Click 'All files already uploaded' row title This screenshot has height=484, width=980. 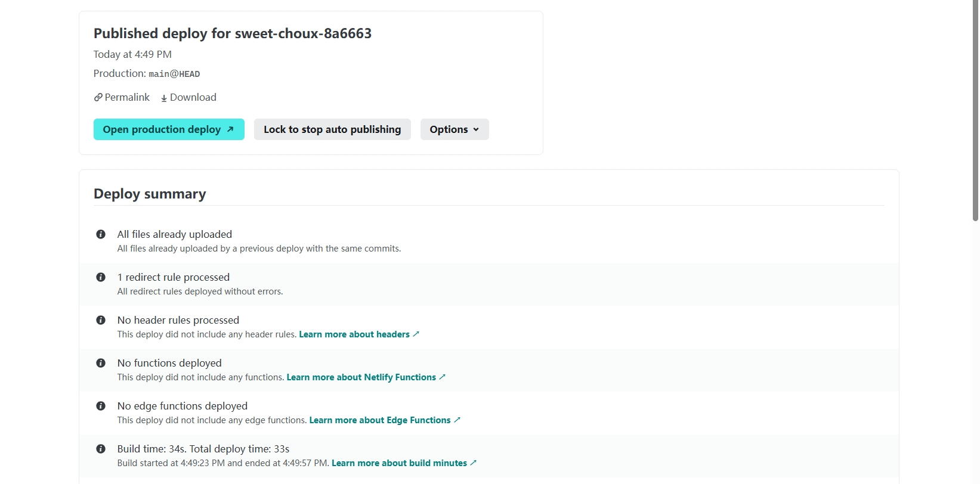pos(175,234)
